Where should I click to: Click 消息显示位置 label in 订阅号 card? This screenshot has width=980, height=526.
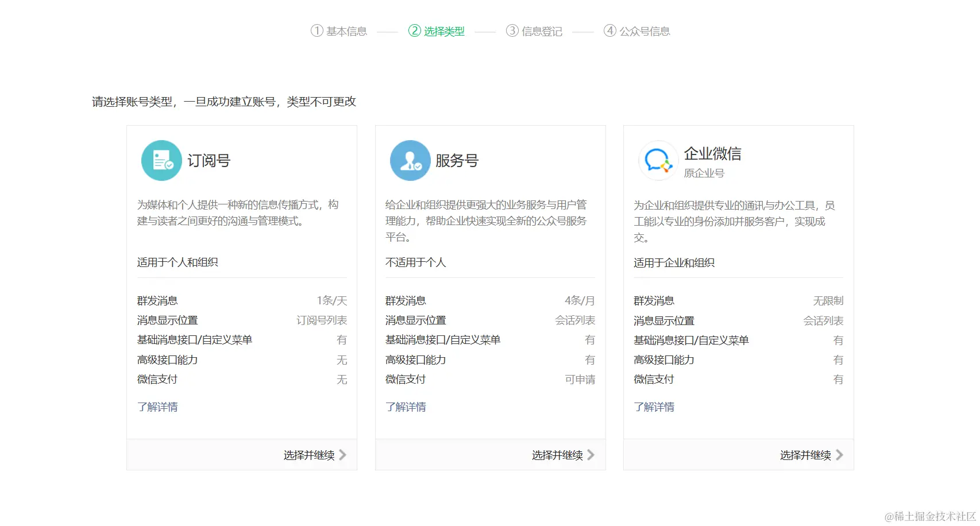coord(167,320)
